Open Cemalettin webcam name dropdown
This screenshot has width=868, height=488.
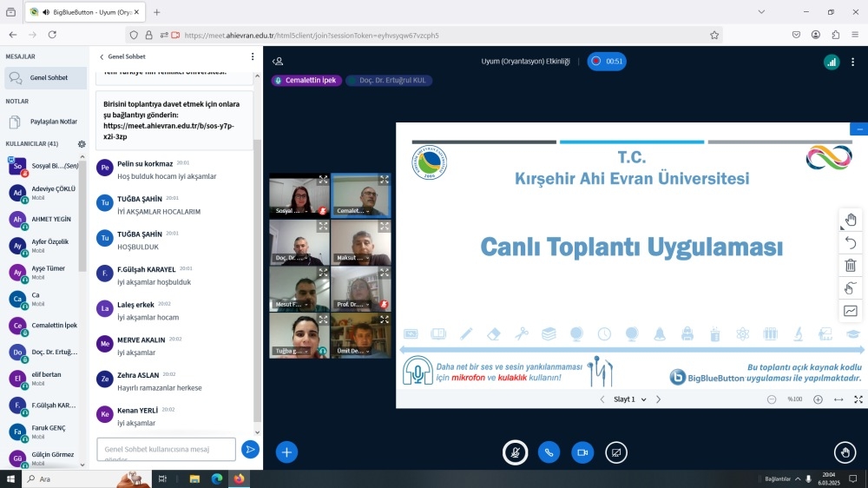(x=353, y=211)
